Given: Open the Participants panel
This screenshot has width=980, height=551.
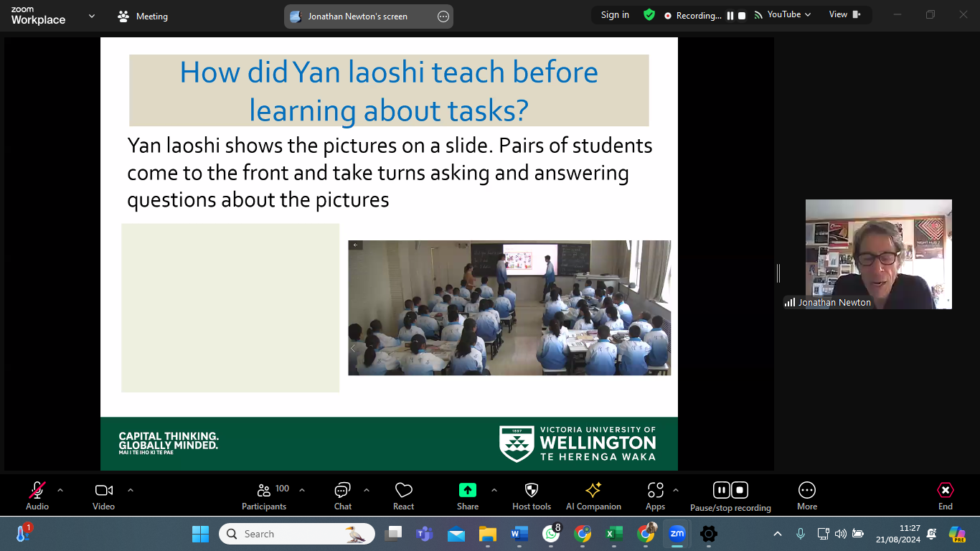Looking at the screenshot, I should (x=264, y=491).
